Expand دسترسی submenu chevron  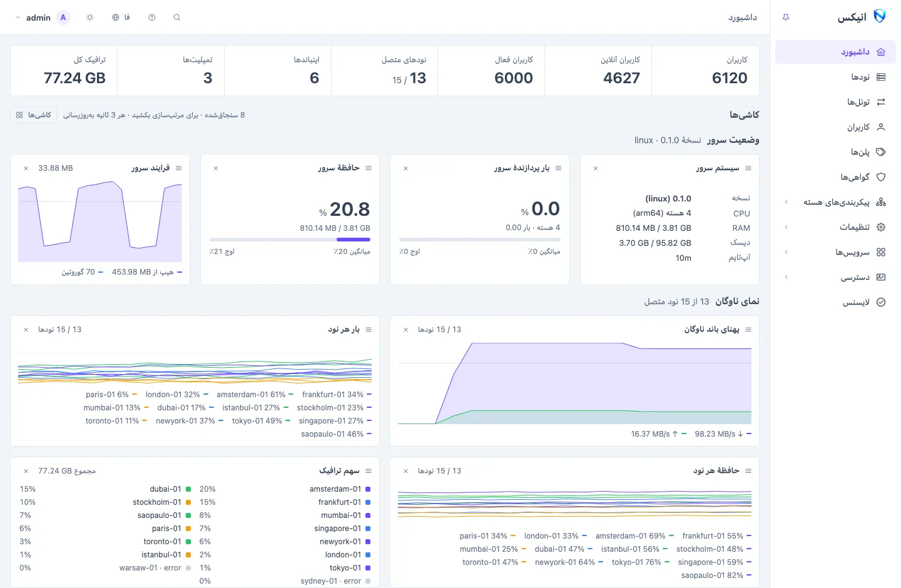coord(786,277)
